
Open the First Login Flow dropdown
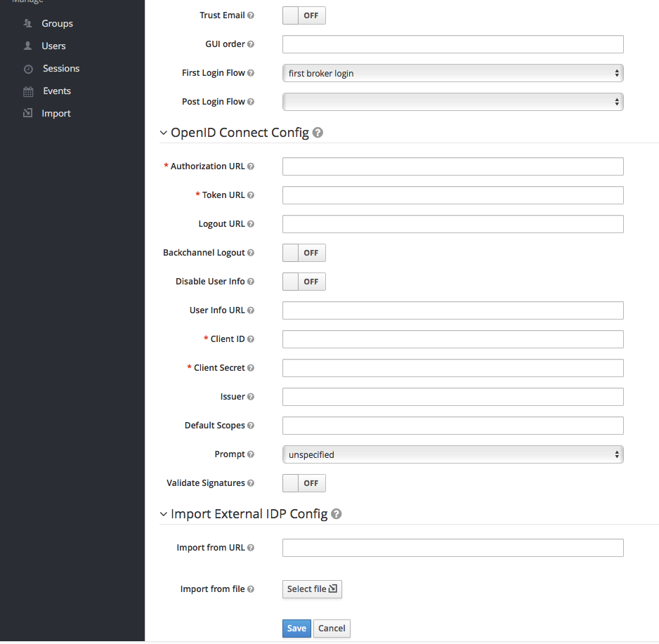(x=452, y=73)
